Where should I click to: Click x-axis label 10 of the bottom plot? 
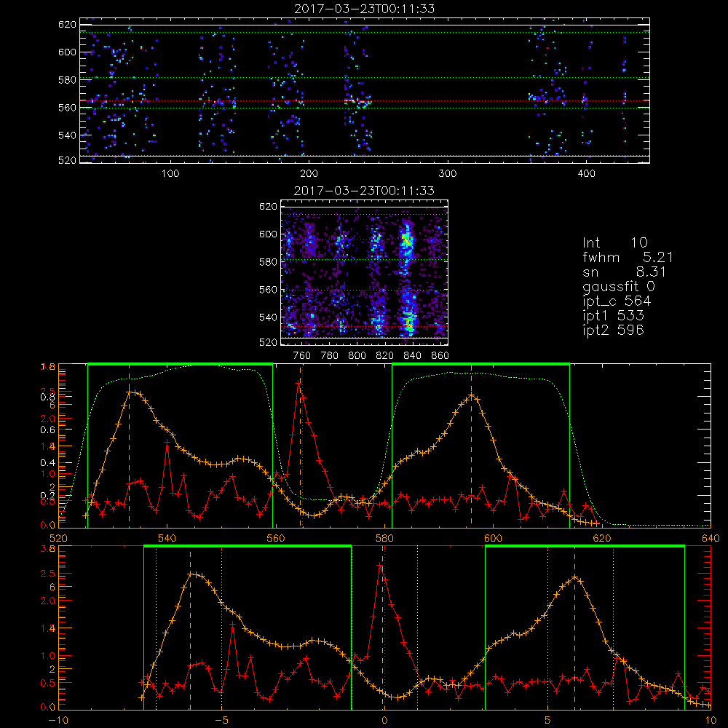[x=711, y=721]
